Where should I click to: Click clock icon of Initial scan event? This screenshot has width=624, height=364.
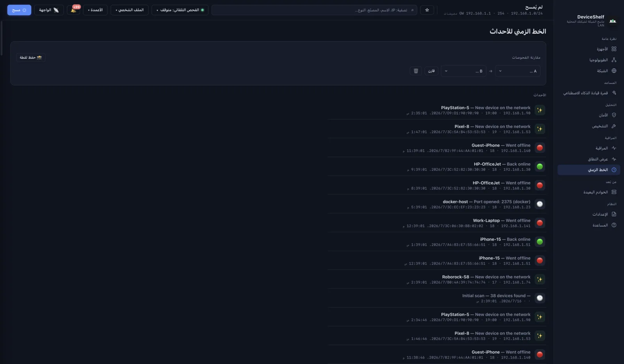coord(540,298)
